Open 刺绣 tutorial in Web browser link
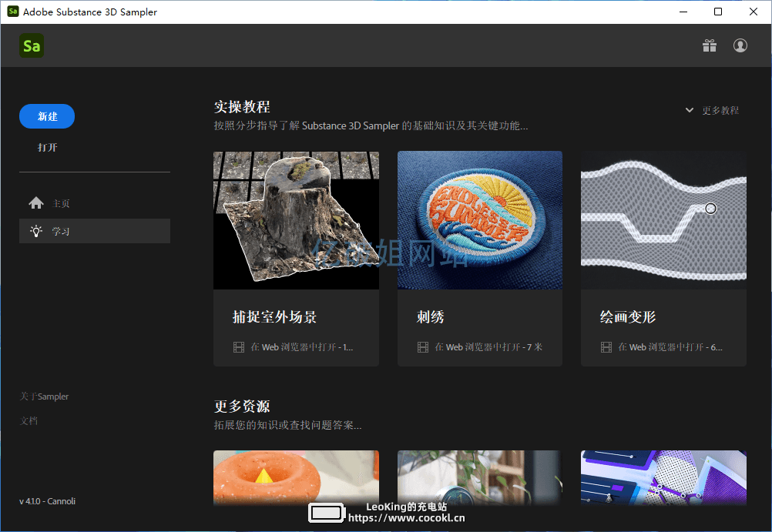772x532 pixels. pos(488,347)
